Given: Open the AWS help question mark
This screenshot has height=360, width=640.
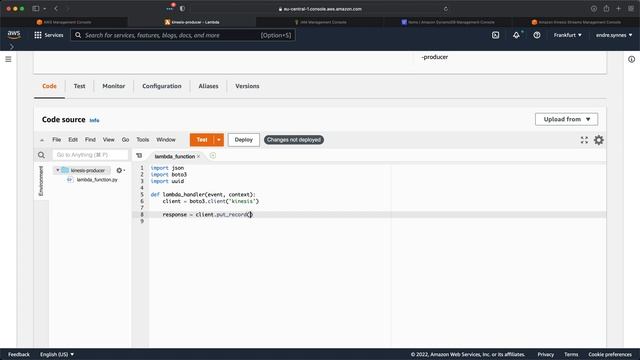Looking at the screenshot, I should pyautogui.click(x=537, y=35).
